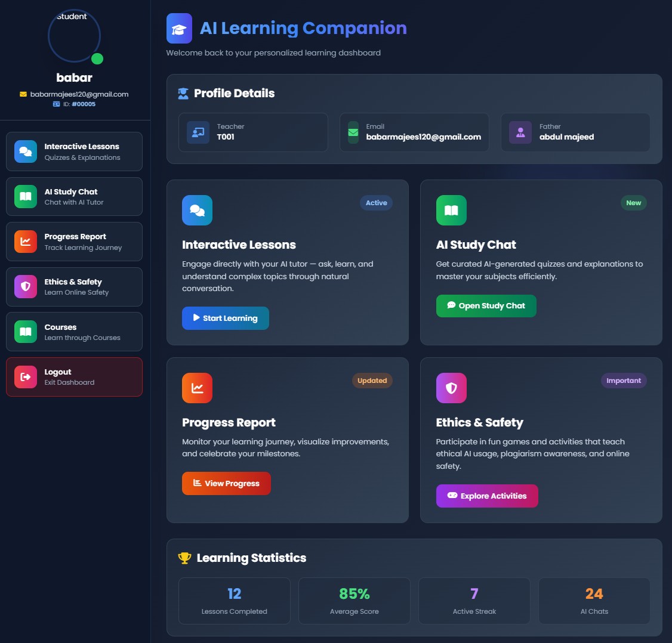
Task: Open Study Chat from the AI Study Chat card
Action: pos(486,305)
